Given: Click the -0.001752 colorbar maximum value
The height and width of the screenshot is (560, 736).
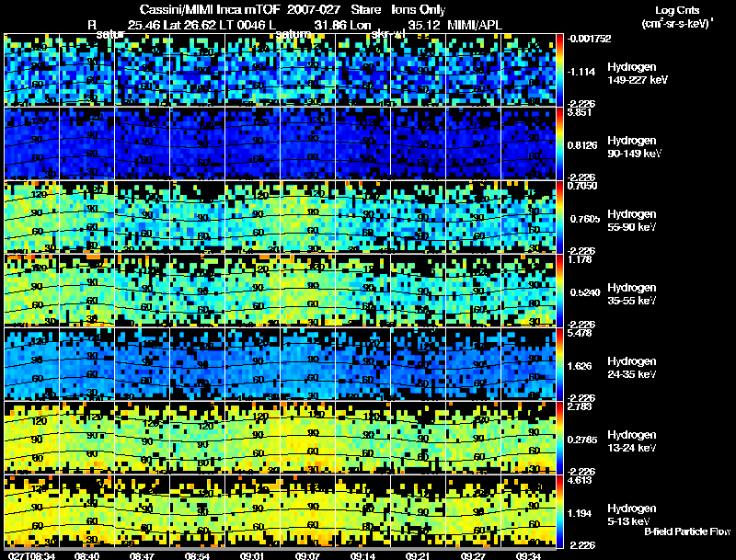Looking at the screenshot, I should pos(589,39).
